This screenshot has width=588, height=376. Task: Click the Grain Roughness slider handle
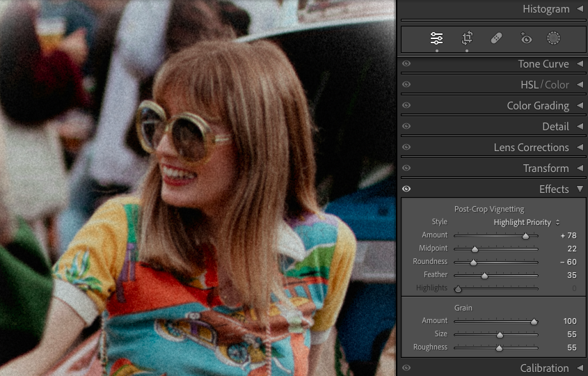[x=499, y=348]
